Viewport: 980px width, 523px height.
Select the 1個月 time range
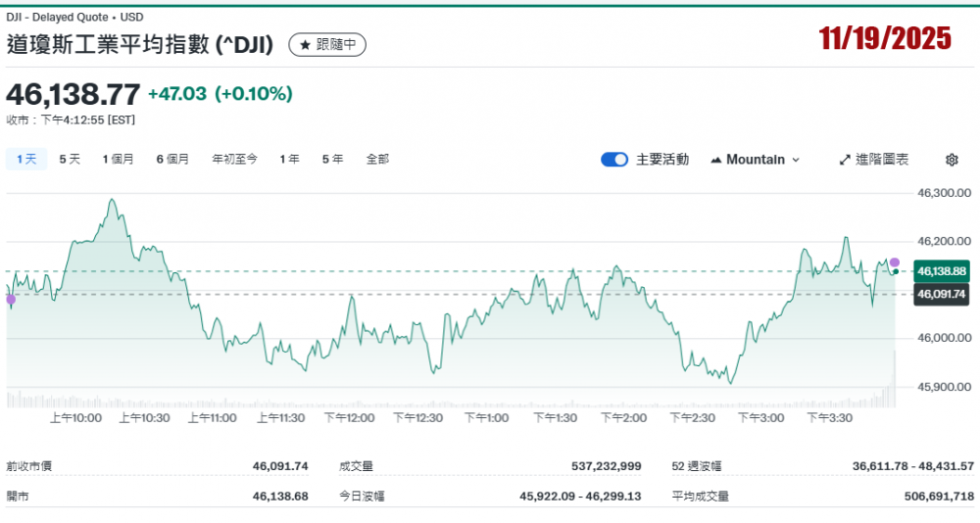[x=118, y=159]
